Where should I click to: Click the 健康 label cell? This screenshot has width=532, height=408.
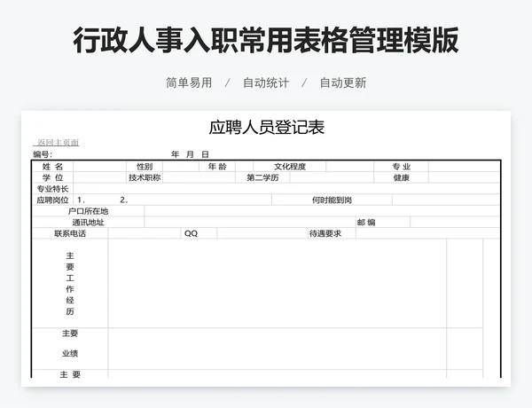coord(402,177)
